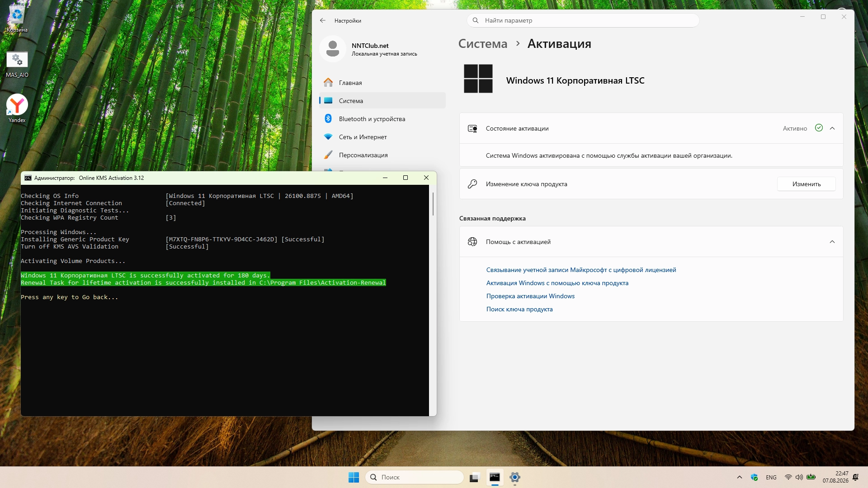The width and height of the screenshot is (868, 488).
Task: Click the Settings search field
Action: [x=583, y=20]
